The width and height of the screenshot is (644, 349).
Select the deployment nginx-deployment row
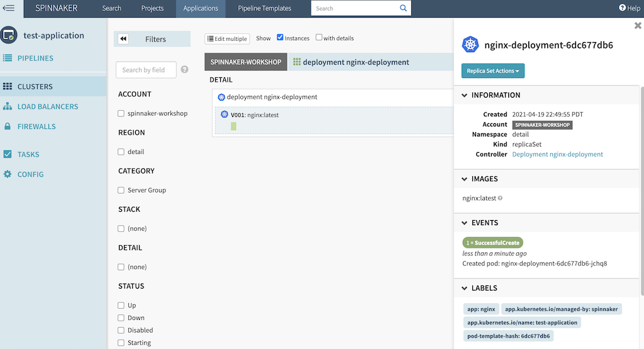coord(333,97)
